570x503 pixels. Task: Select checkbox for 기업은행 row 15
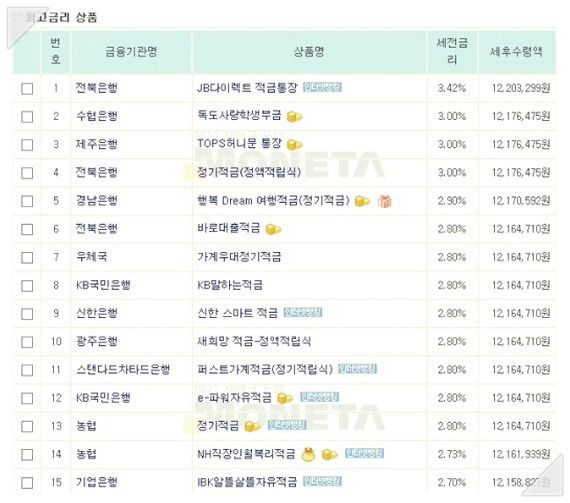(27, 483)
